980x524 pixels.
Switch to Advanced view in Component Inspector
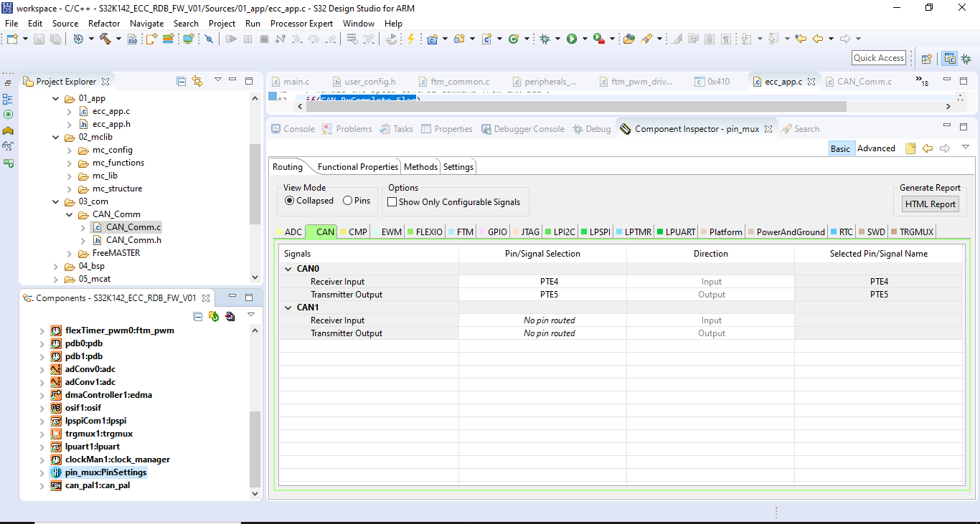(876, 148)
